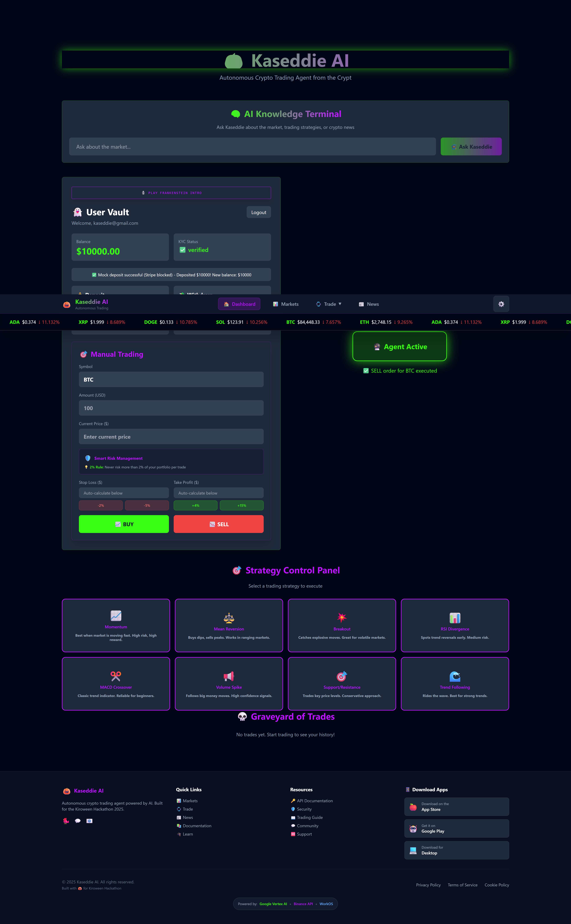This screenshot has width=571, height=924.
Task: Set stop loss to -2% preset
Action: (101, 505)
